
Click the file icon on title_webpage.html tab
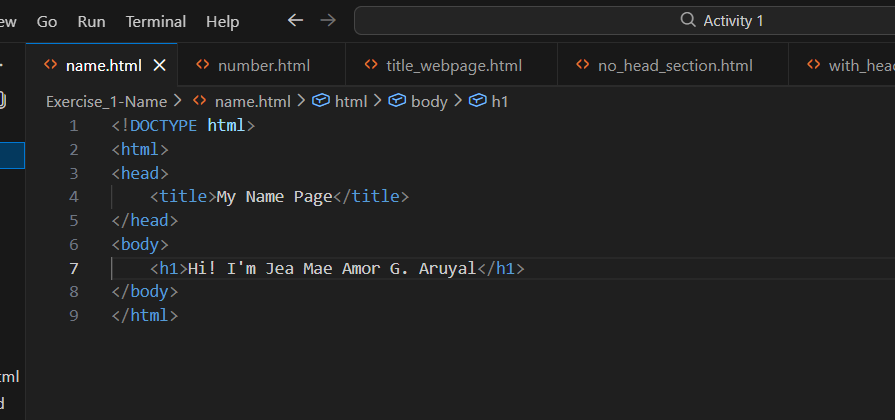[x=372, y=65]
